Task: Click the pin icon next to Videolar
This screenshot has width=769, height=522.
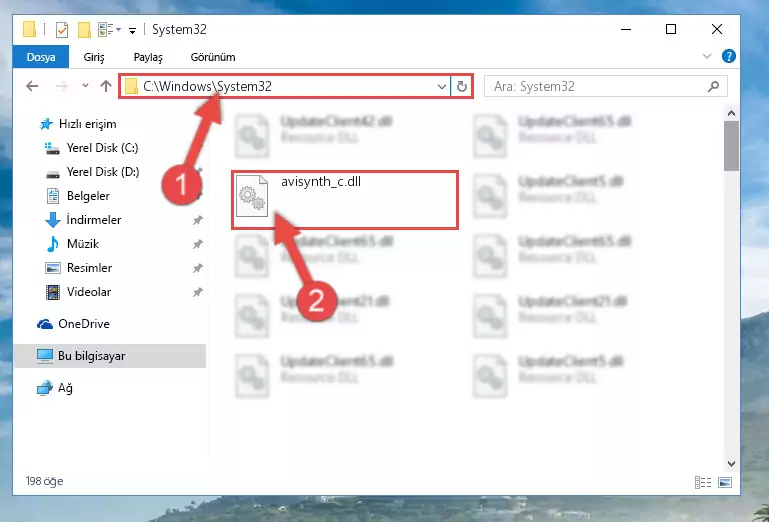Action: click(198, 292)
